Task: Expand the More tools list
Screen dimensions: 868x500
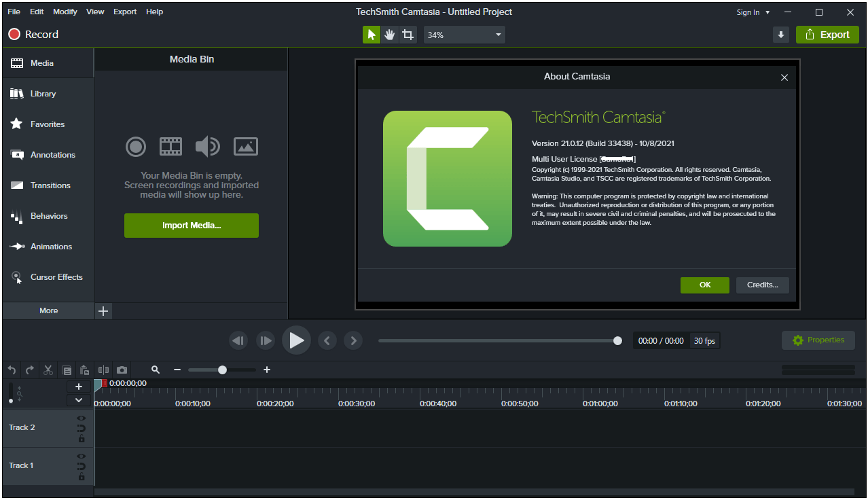Action: click(48, 310)
